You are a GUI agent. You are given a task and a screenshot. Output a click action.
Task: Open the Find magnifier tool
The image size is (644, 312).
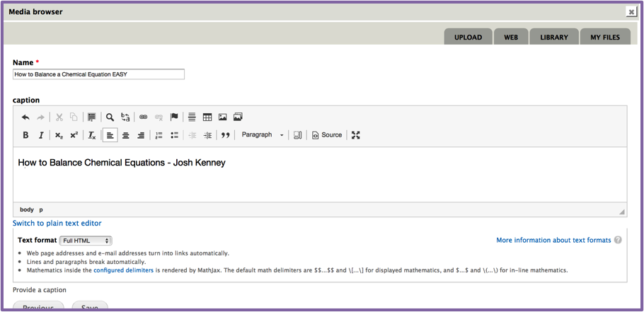coord(110,117)
